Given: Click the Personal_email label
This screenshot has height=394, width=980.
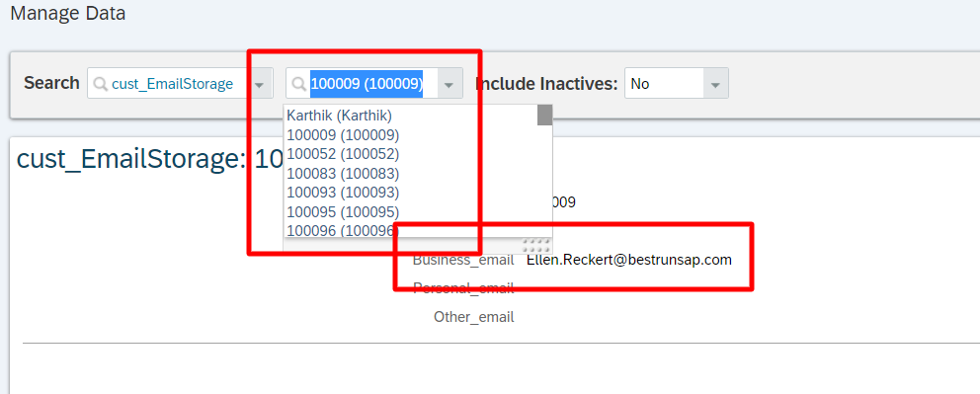Looking at the screenshot, I should (x=463, y=288).
